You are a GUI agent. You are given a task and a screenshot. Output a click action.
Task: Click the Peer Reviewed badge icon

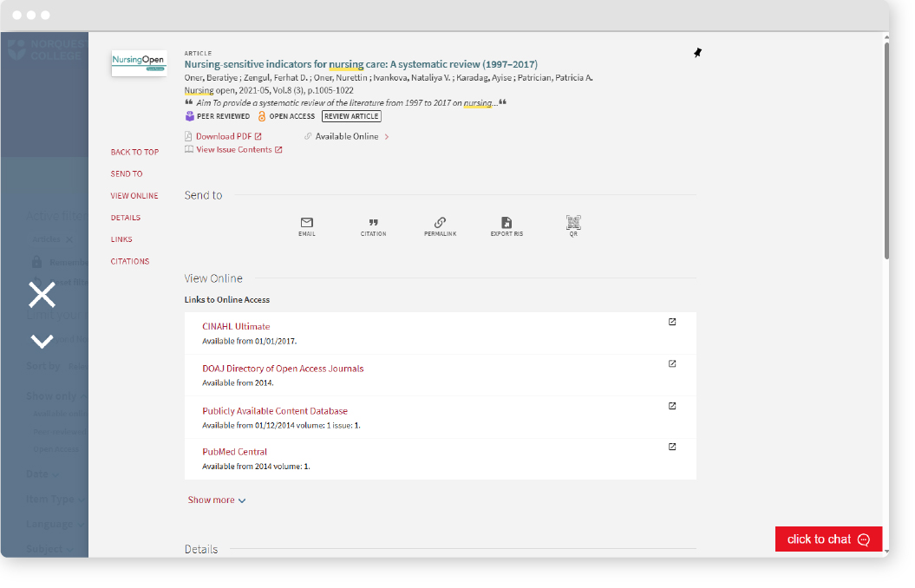click(190, 116)
